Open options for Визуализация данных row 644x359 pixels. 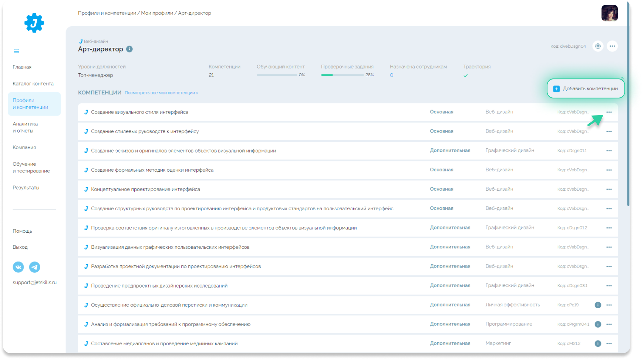609,247
